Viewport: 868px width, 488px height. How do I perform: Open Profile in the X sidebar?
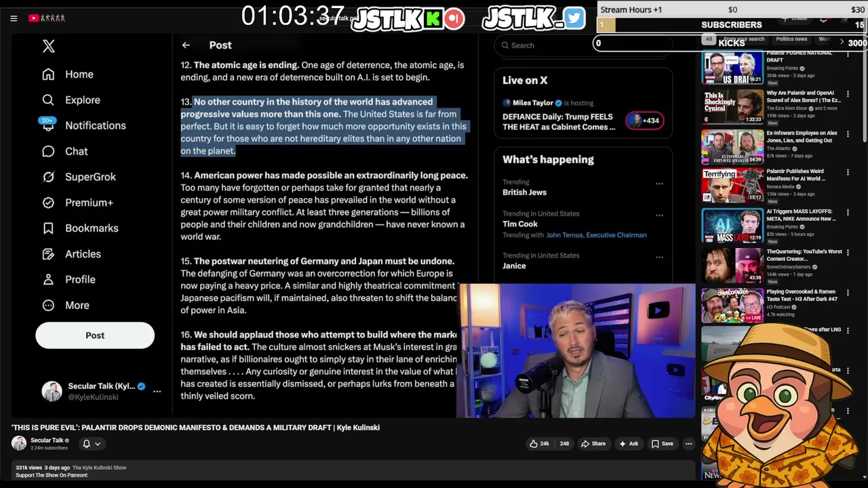68,280
